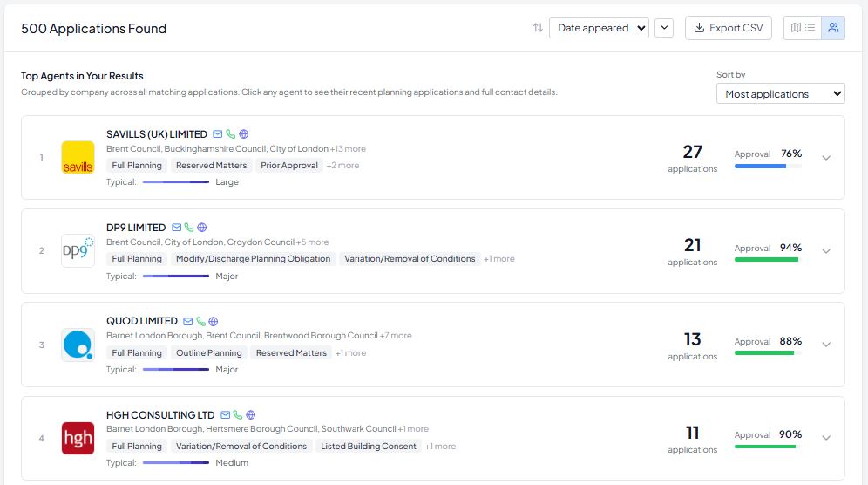Click the hgh red logo
Viewport: 868px width, 485px height.
click(x=78, y=438)
